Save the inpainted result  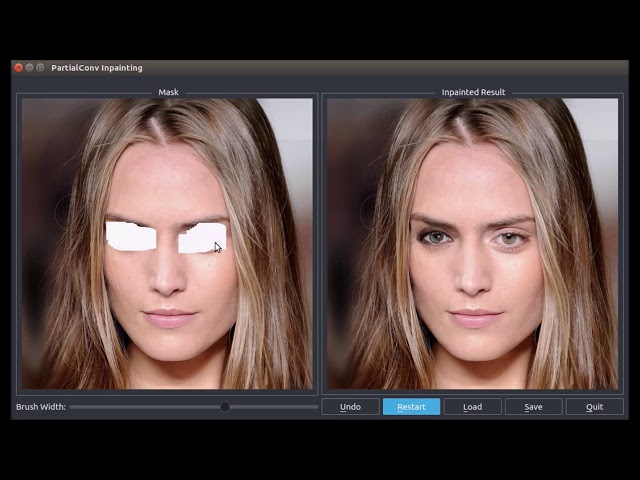click(x=533, y=407)
